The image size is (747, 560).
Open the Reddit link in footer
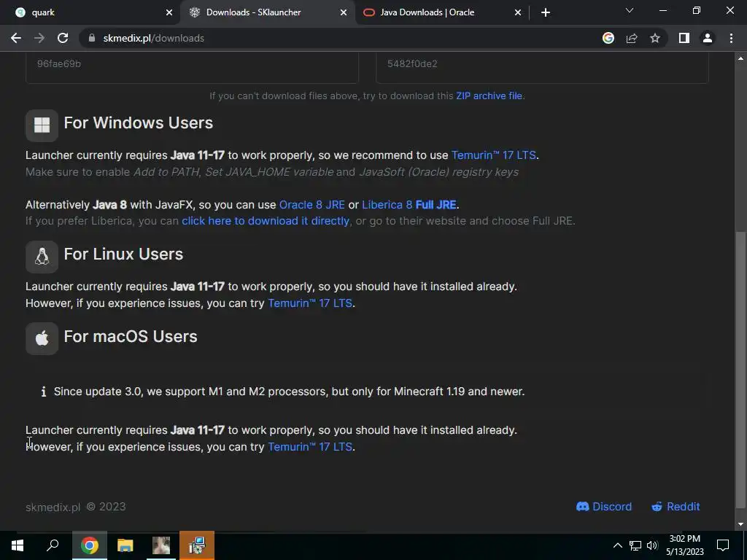676,507
